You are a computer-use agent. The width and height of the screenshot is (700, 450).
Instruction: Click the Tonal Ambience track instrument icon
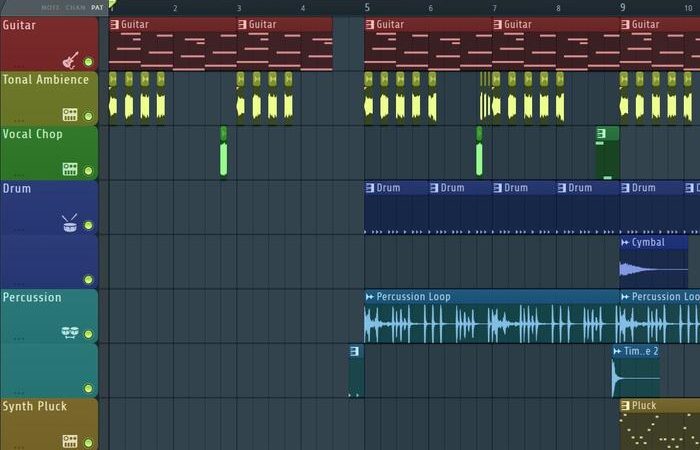pyautogui.click(x=70, y=114)
